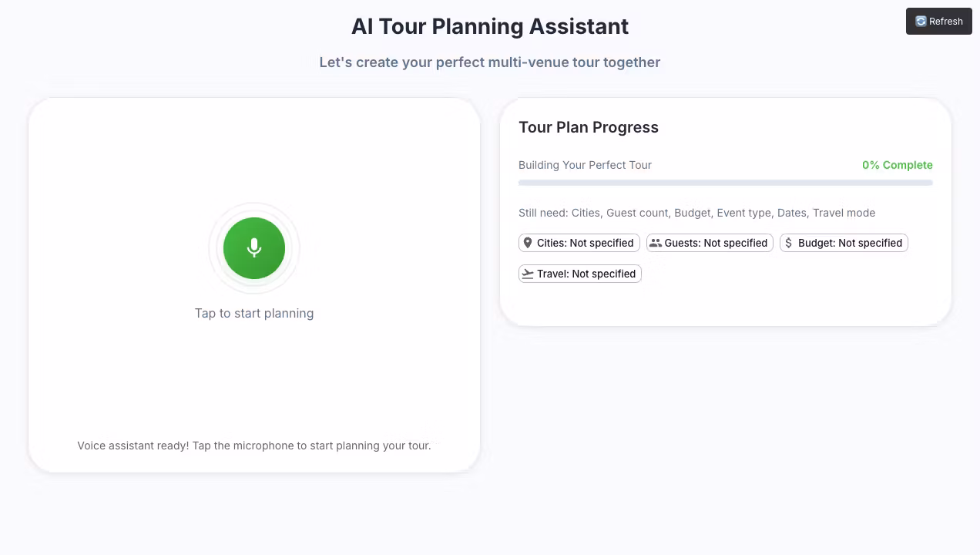Click the "Still need" requirements line
The height and width of the screenshot is (555, 980).
click(696, 213)
